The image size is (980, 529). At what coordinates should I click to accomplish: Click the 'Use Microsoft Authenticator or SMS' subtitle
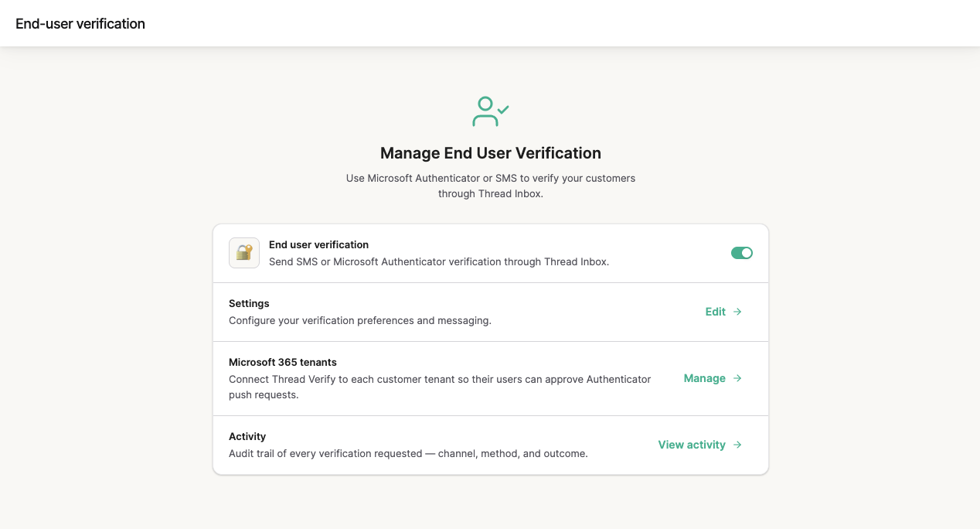[x=491, y=186]
